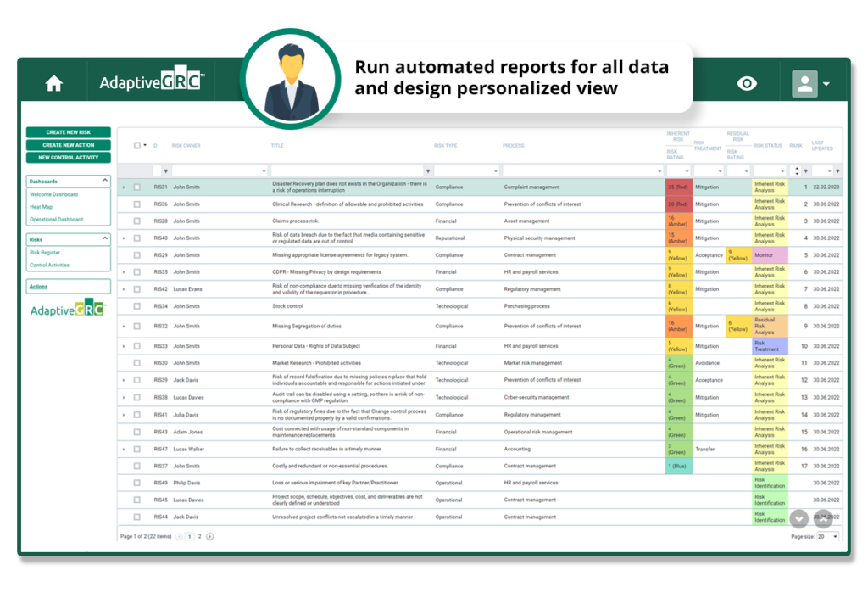Go to page 2 of the risk list
This screenshot has width=868, height=615.
(200, 535)
